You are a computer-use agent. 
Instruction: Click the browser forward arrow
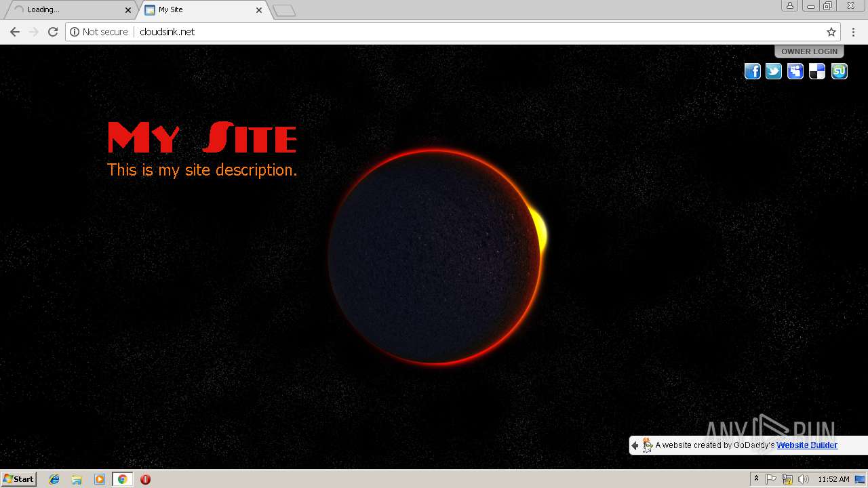[x=34, y=32]
